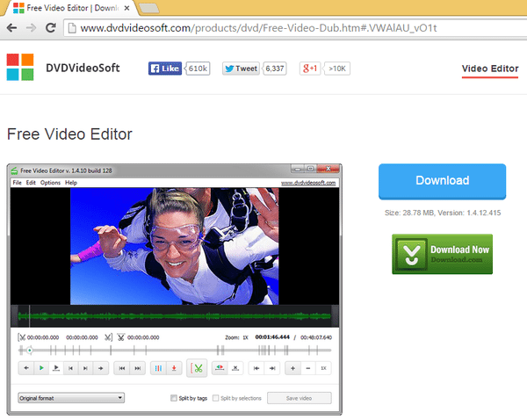The height and width of the screenshot is (420, 527).
Task: Click the timeline seek bar track
Action: coord(175,351)
